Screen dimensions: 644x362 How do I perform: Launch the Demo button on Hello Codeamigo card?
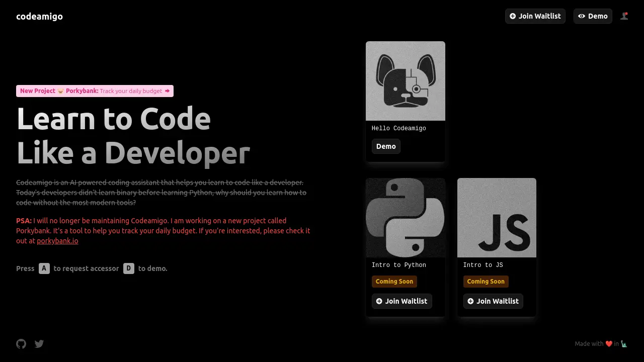click(386, 146)
